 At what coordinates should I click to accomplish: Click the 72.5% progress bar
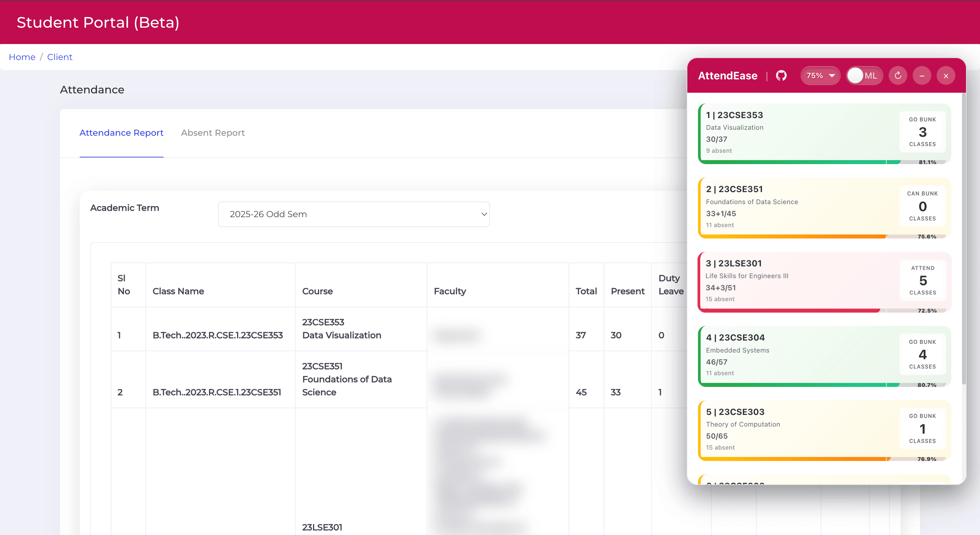[824, 311]
